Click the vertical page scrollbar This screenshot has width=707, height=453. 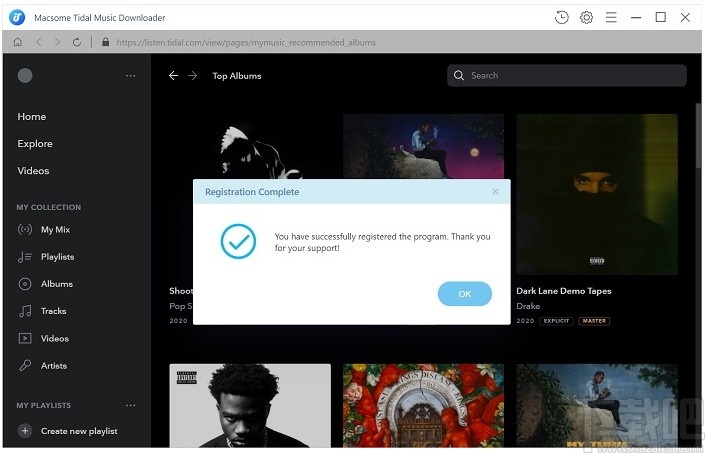(698, 135)
